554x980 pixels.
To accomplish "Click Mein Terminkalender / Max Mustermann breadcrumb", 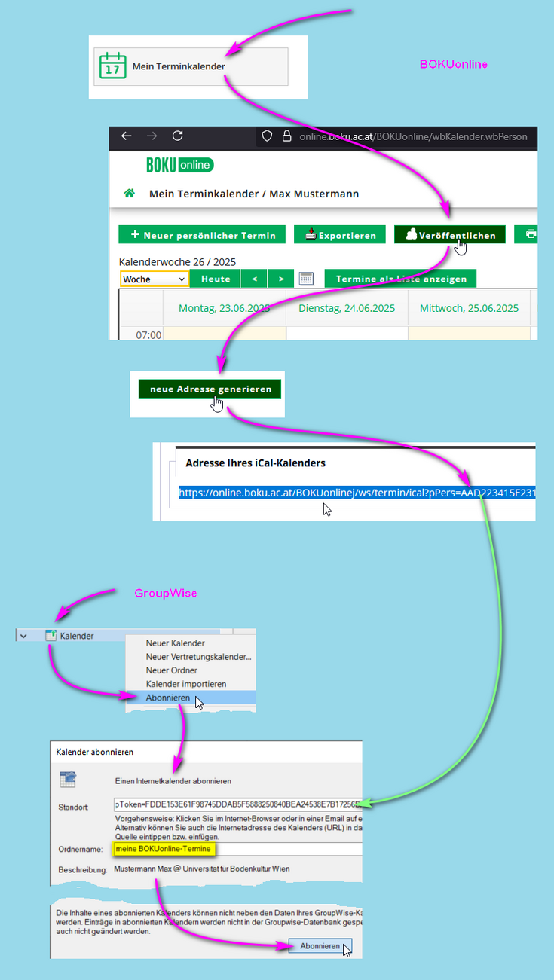I will 254,194.
